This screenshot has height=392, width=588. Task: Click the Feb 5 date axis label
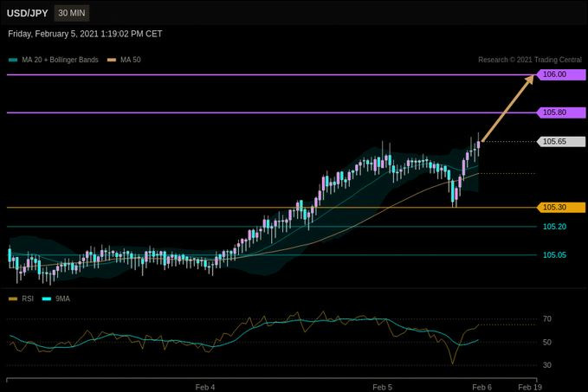pyautogui.click(x=383, y=387)
